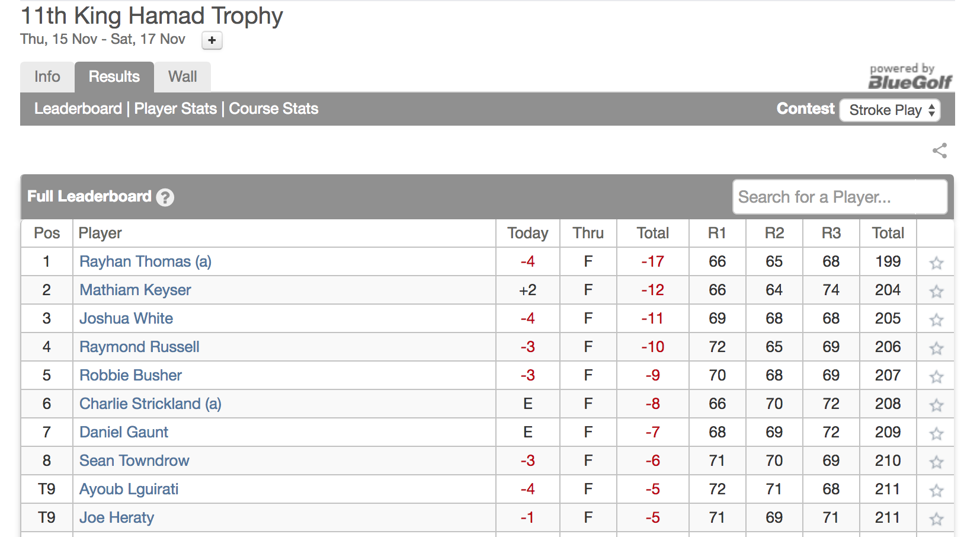Open Sean Towndrow's player link
The width and height of the screenshot is (980, 537).
pos(134,461)
